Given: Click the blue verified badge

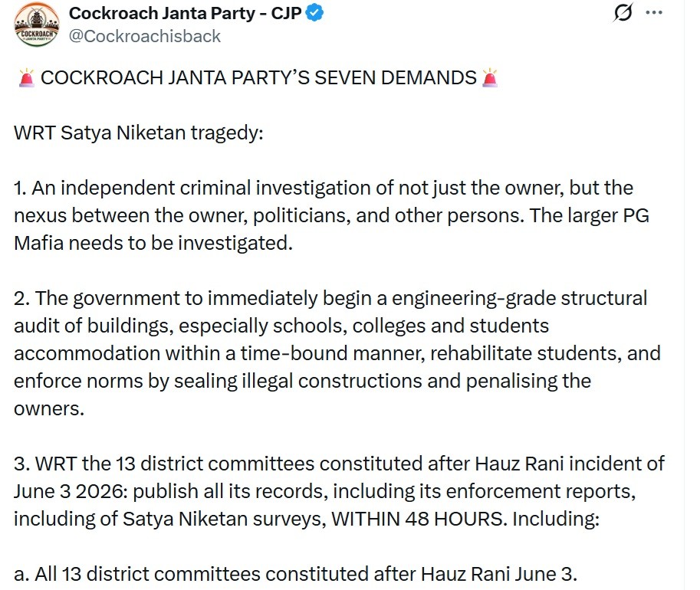Looking at the screenshot, I should [x=314, y=13].
